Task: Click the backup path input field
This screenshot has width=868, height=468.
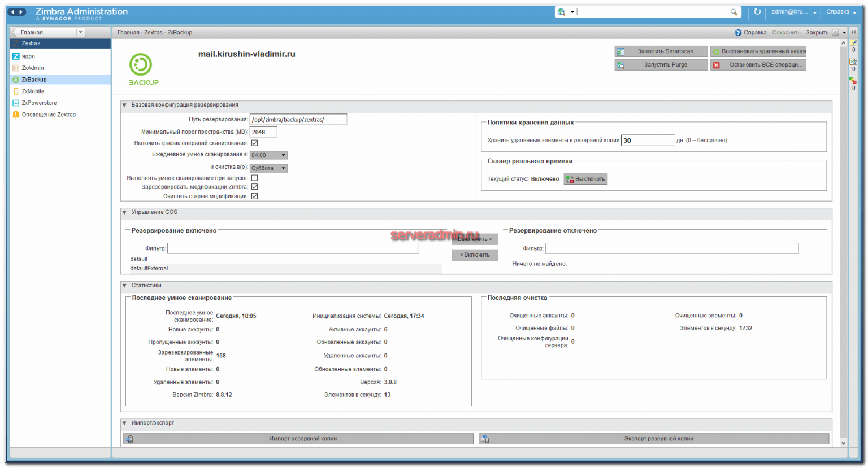Action: tap(298, 120)
